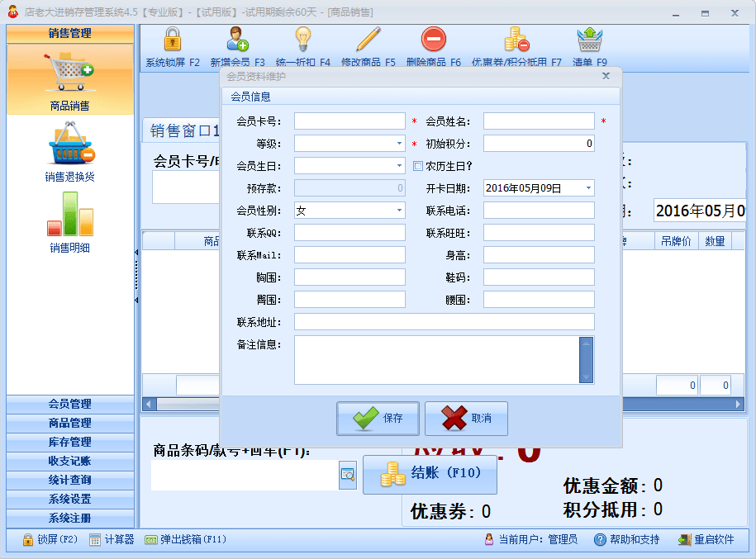
Task: Click the 系统锁屏 F2 padlock icon
Action: (172, 40)
